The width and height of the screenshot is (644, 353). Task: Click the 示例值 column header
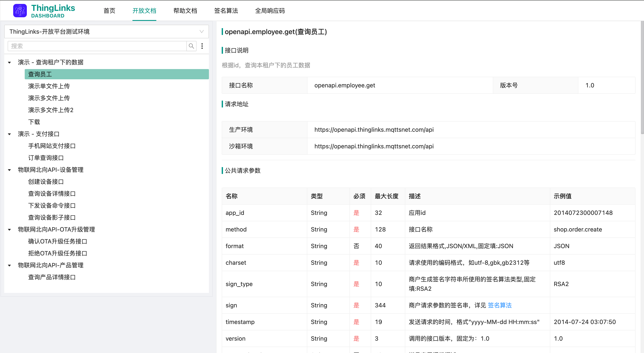click(x=562, y=196)
